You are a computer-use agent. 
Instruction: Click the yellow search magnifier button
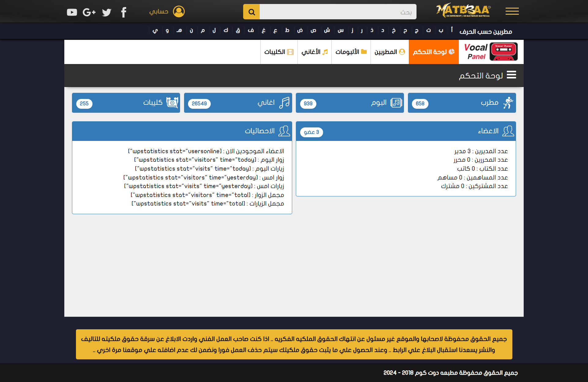[x=251, y=12]
